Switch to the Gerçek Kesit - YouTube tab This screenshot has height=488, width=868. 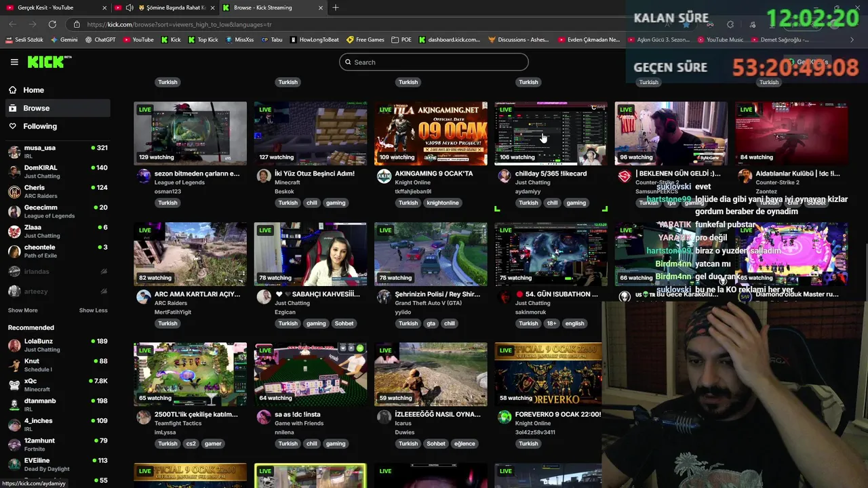click(x=56, y=7)
